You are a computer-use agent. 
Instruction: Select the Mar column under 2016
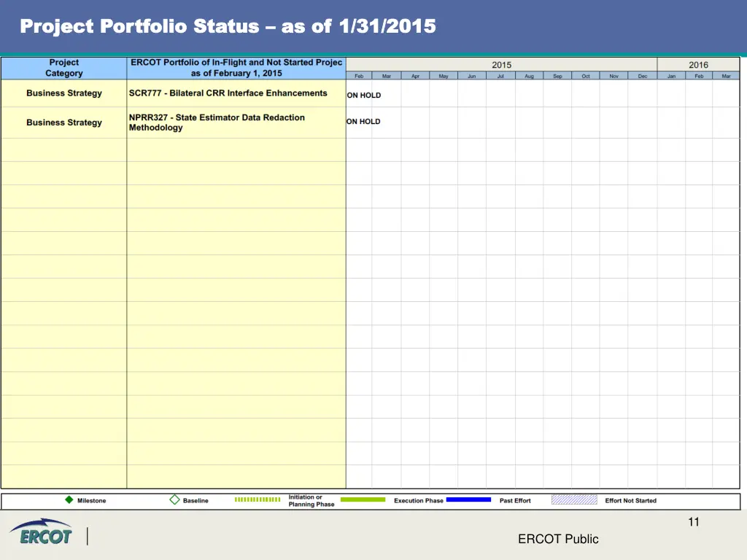pos(726,76)
